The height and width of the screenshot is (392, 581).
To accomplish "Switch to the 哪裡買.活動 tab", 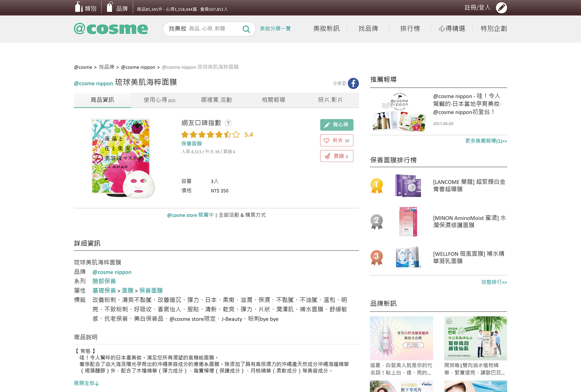I will point(216,100).
